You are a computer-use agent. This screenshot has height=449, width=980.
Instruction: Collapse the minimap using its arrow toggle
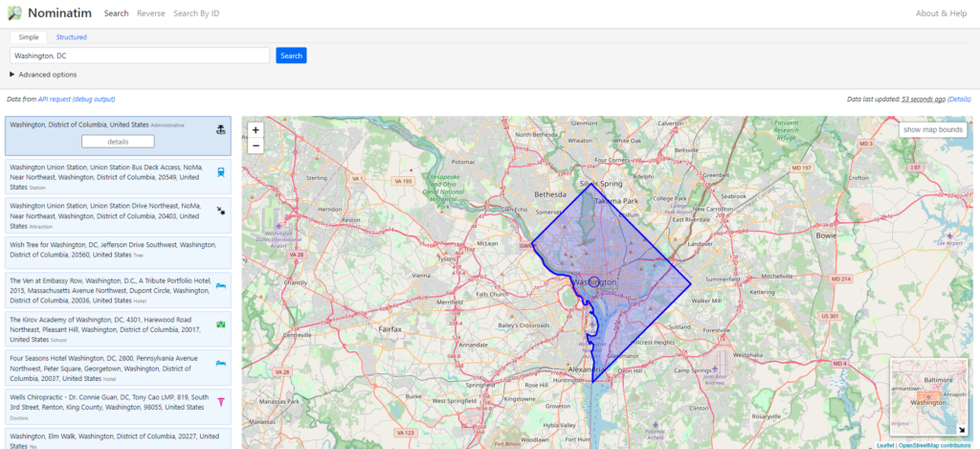point(962,430)
